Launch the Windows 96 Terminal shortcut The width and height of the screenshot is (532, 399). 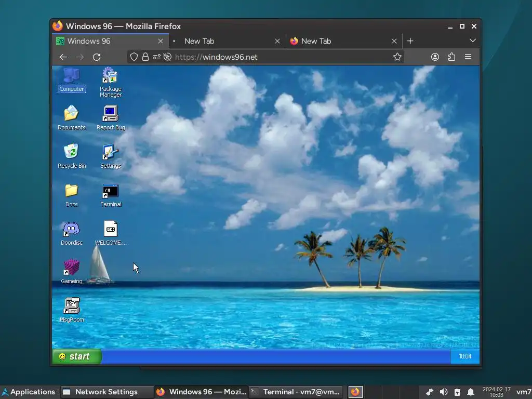pyautogui.click(x=111, y=195)
